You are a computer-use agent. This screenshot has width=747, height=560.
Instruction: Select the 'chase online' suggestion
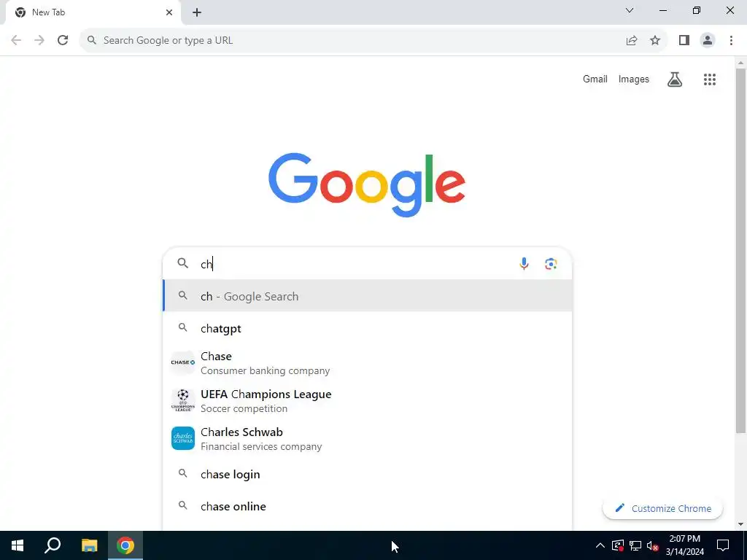point(368,506)
